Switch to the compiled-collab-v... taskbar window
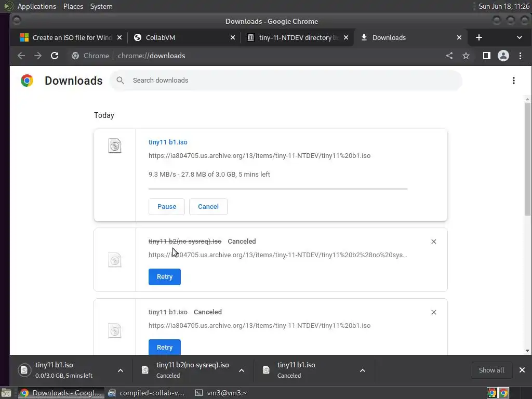 [147, 393]
